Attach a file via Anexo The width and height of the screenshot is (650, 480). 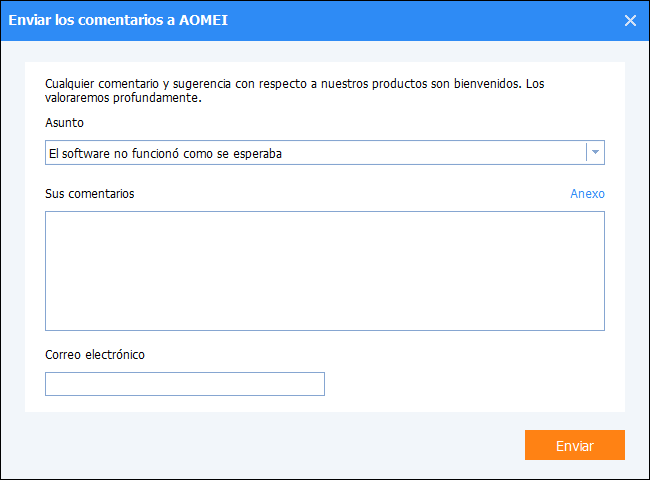587,194
